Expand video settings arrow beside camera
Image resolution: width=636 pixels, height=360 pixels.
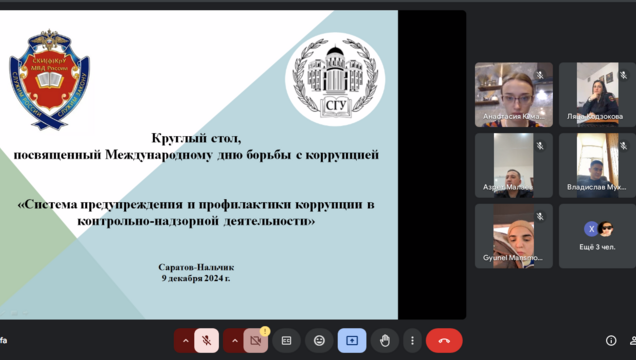click(x=234, y=341)
